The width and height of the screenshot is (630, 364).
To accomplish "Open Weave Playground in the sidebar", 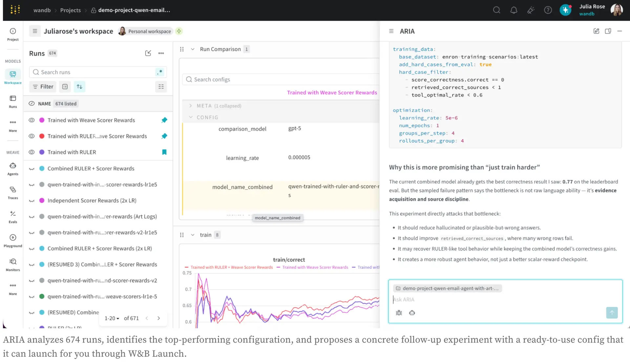I will (13, 241).
